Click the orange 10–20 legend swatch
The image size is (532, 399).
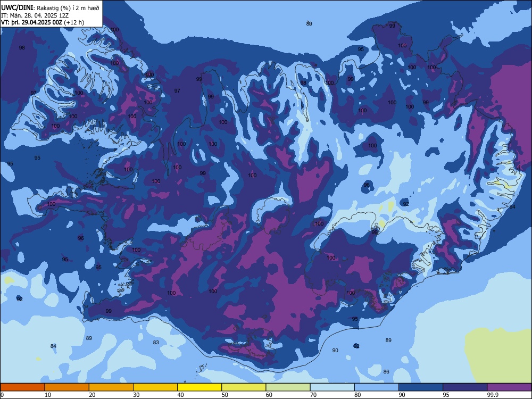[67, 387]
